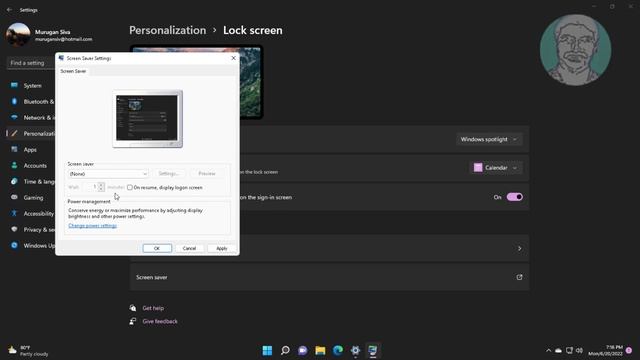The image size is (640, 360).
Task: Open the Screen saver settings row
Action: pos(329,277)
